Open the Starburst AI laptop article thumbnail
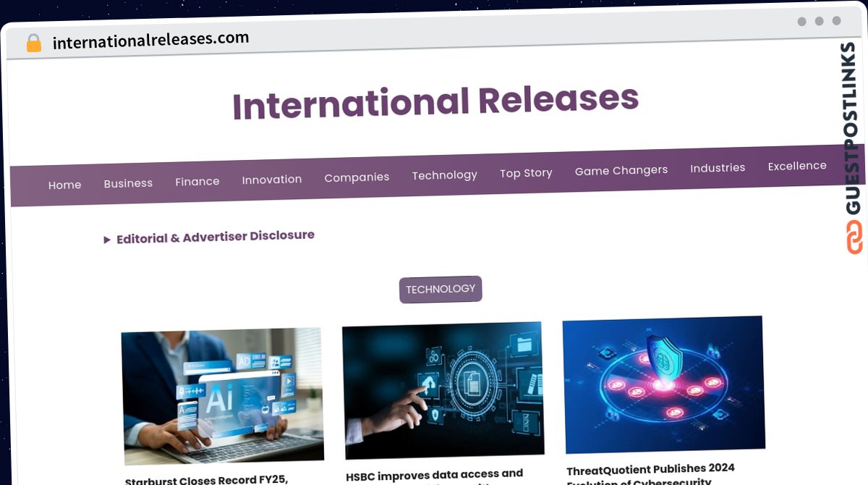Image resolution: width=868 pixels, height=485 pixels. click(x=222, y=396)
